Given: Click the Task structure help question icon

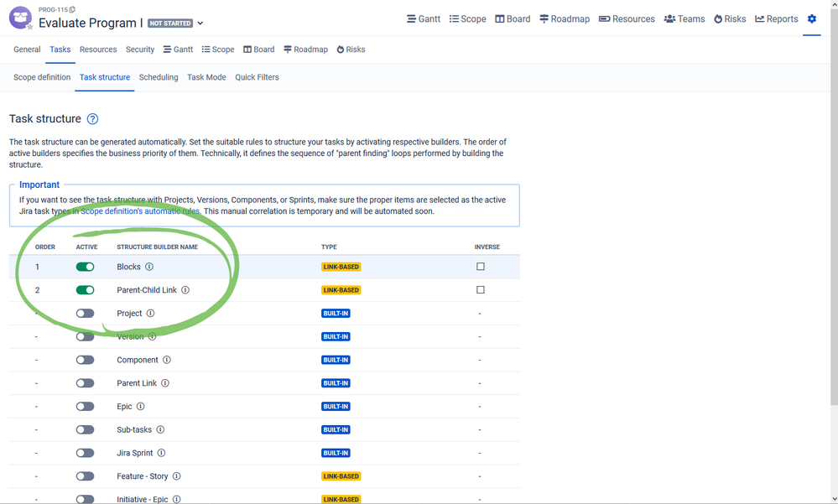Looking at the screenshot, I should [92, 118].
